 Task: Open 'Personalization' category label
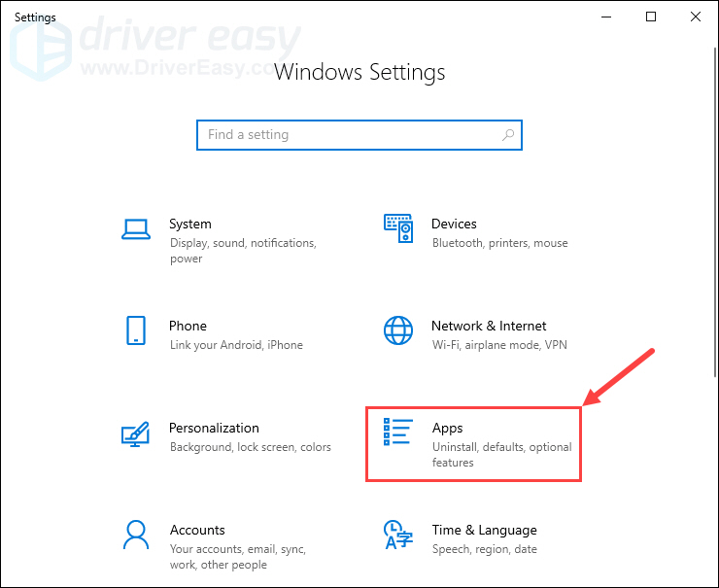pyautogui.click(x=214, y=428)
